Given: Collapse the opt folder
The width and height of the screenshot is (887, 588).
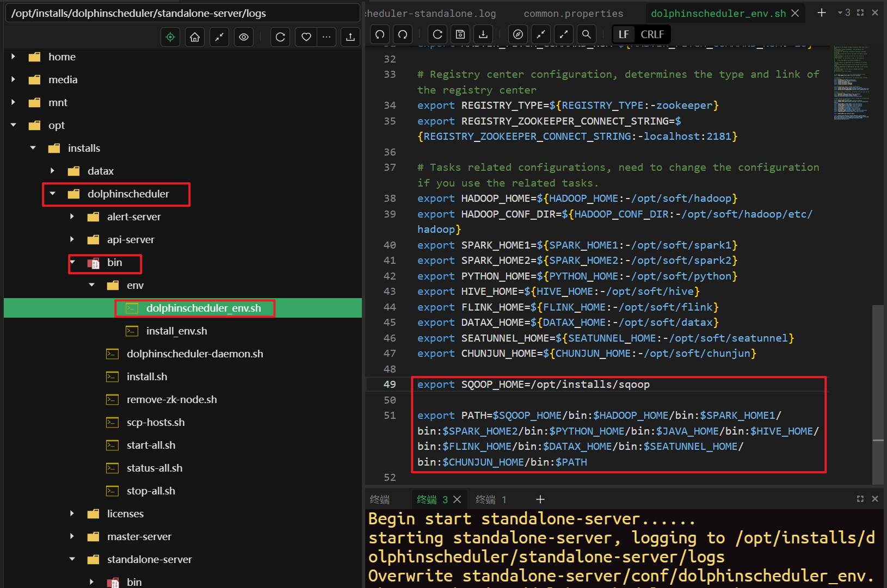Looking at the screenshot, I should 13,125.
